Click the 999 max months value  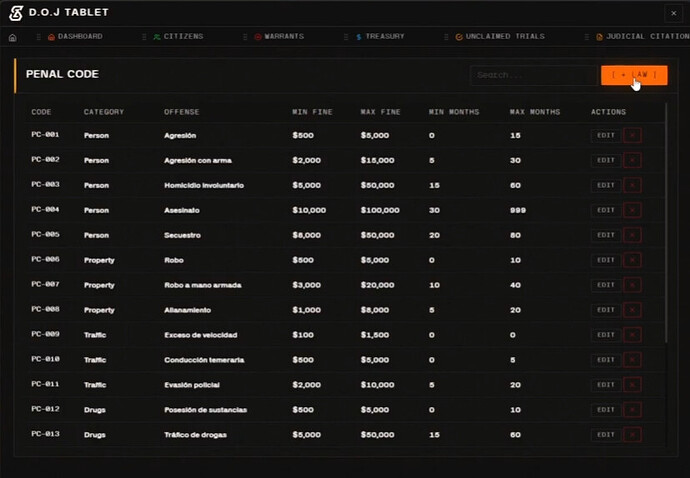[518, 210]
